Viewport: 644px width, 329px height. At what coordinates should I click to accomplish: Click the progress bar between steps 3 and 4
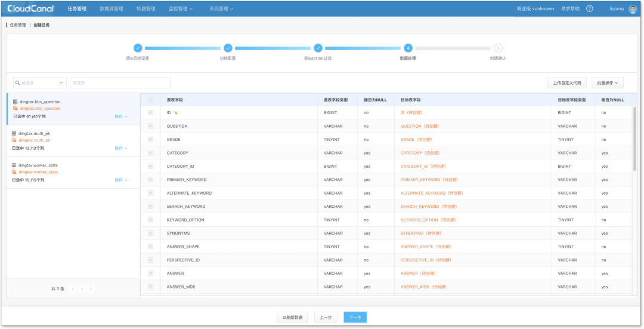click(x=363, y=48)
